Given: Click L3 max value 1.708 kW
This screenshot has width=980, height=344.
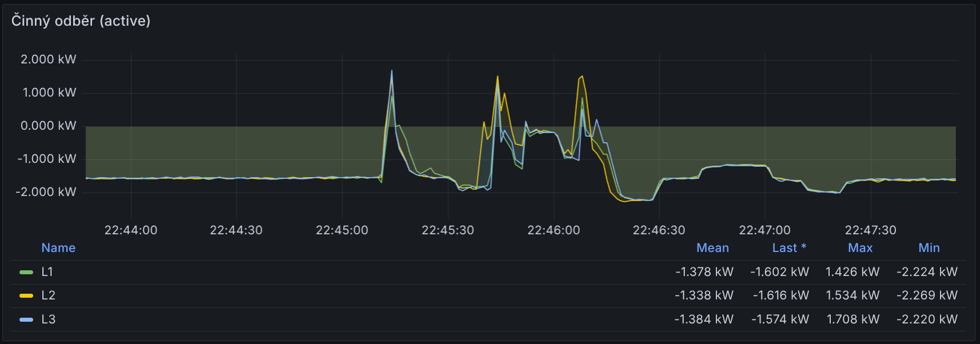Looking at the screenshot, I should (x=853, y=319).
